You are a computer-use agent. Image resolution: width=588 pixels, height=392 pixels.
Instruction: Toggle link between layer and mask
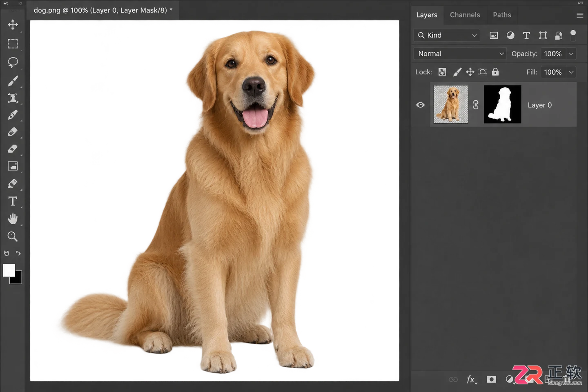(476, 105)
